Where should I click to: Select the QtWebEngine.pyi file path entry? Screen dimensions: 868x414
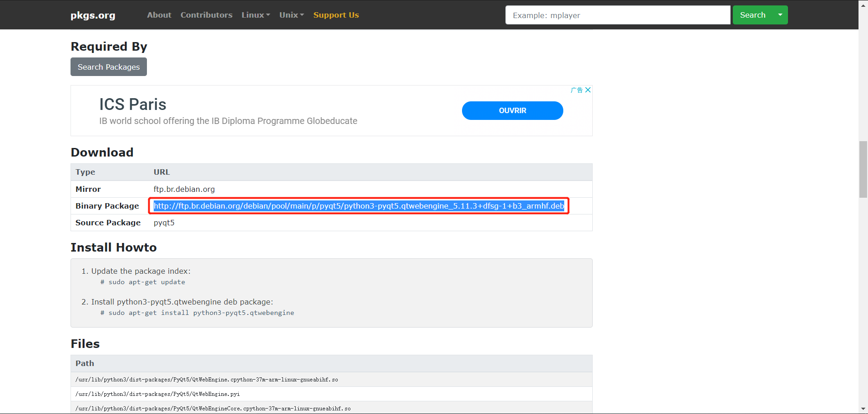[157, 394]
